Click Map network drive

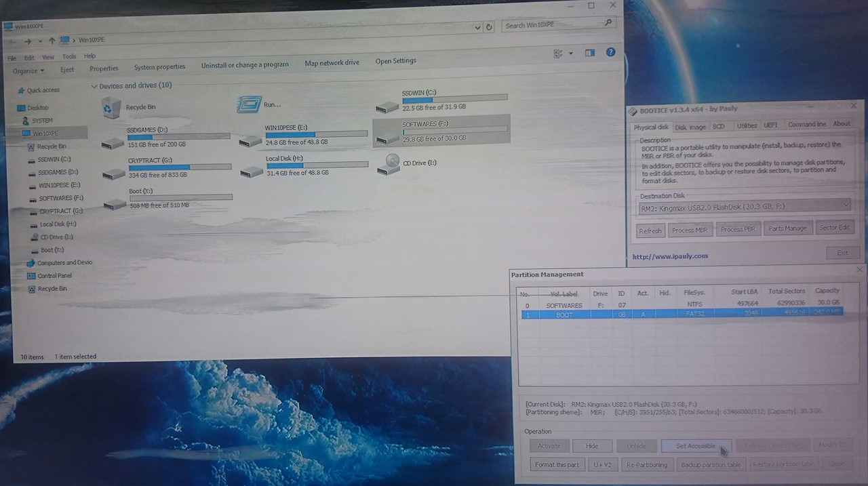[332, 63]
